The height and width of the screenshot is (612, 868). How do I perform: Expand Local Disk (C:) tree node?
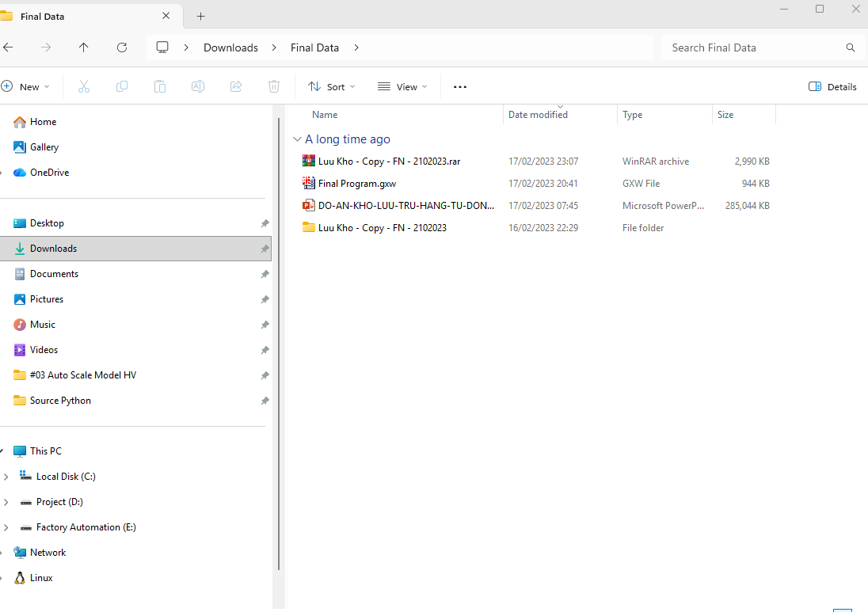[x=6, y=477]
